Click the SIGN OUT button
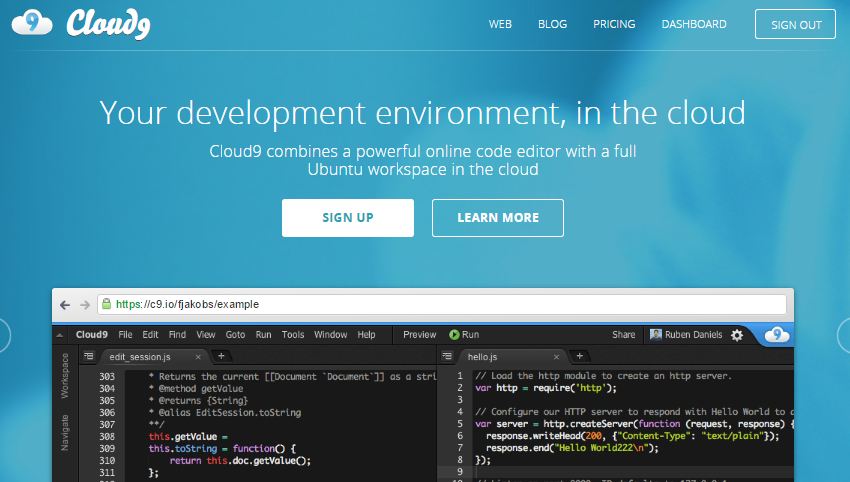This screenshot has height=482, width=850. point(795,24)
